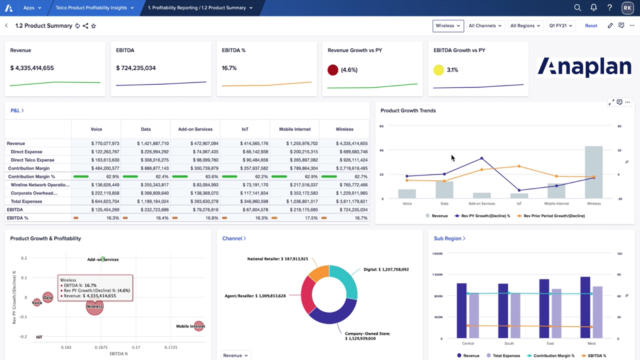The width and height of the screenshot is (640, 360).
Task: Open the All Regions filter dropdown
Action: pyautogui.click(x=525, y=26)
